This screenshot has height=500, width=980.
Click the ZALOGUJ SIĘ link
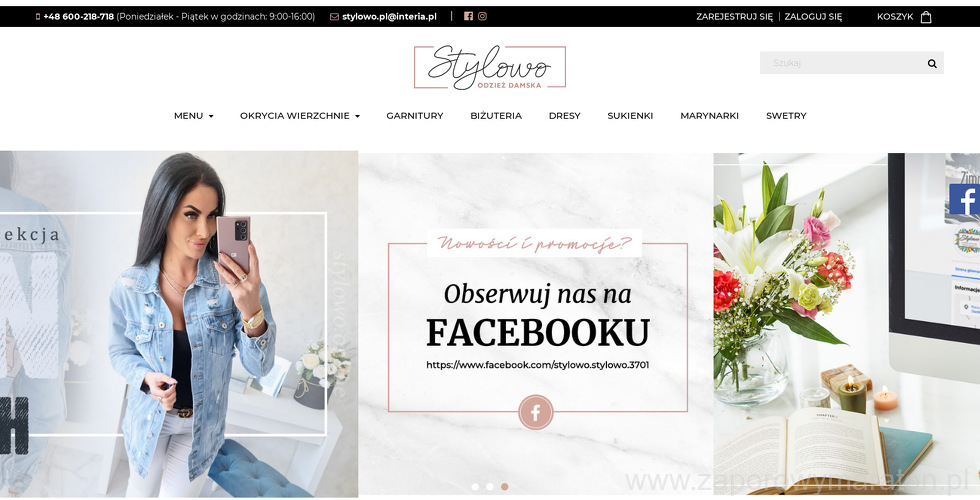[x=813, y=17]
